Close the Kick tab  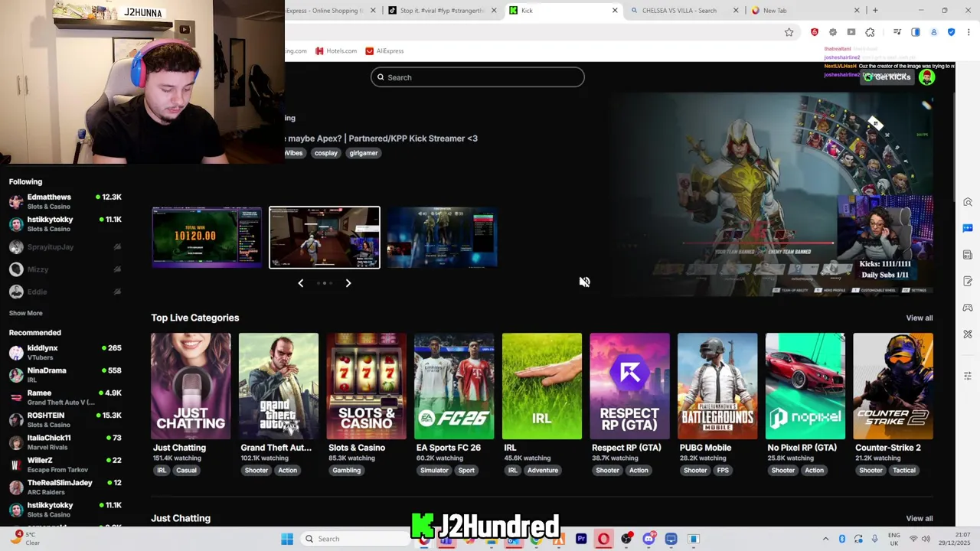tap(615, 10)
